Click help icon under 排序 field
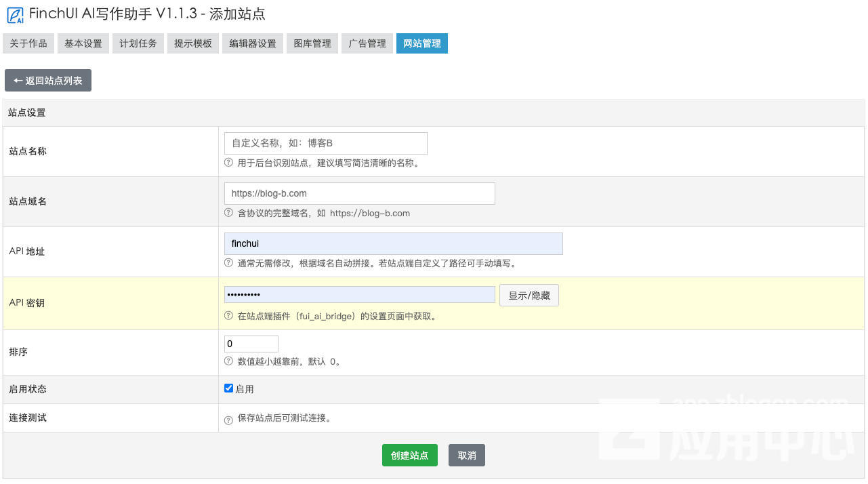This screenshot has width=868, height=484. pyautogui.click(x=228, y=361)
